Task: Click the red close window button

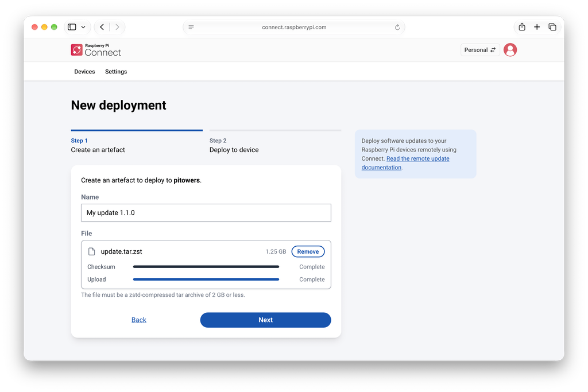Action: coord(34,27)
